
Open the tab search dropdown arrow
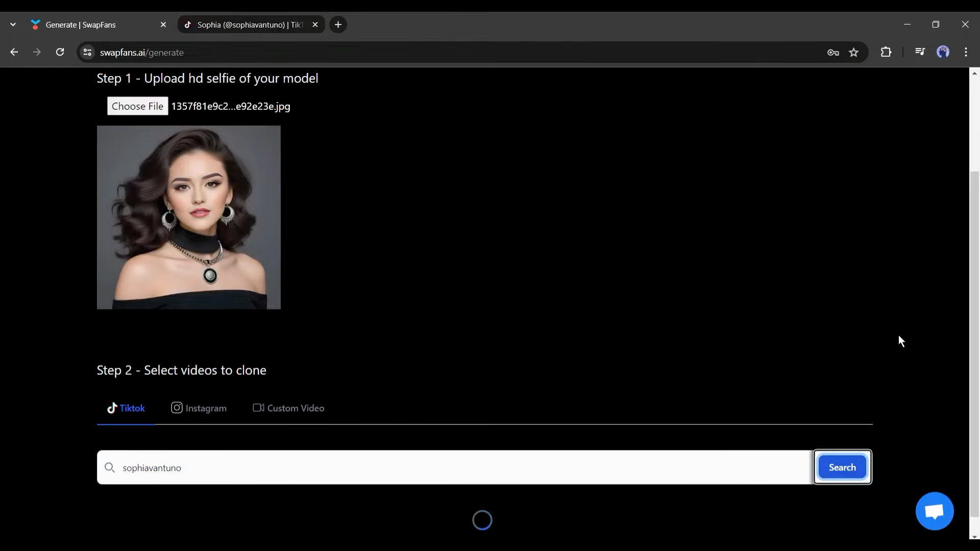13,24
